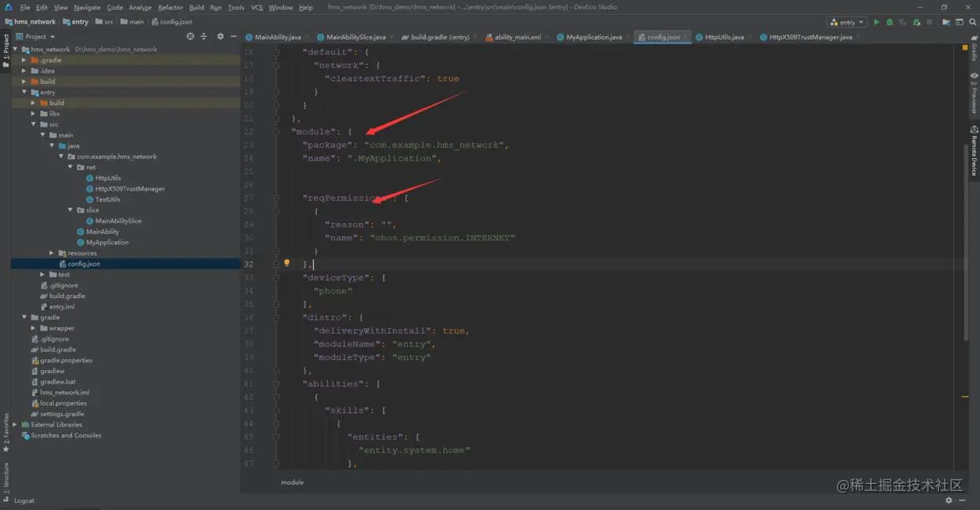Open the Previewer side panel

tap(974, 93)
